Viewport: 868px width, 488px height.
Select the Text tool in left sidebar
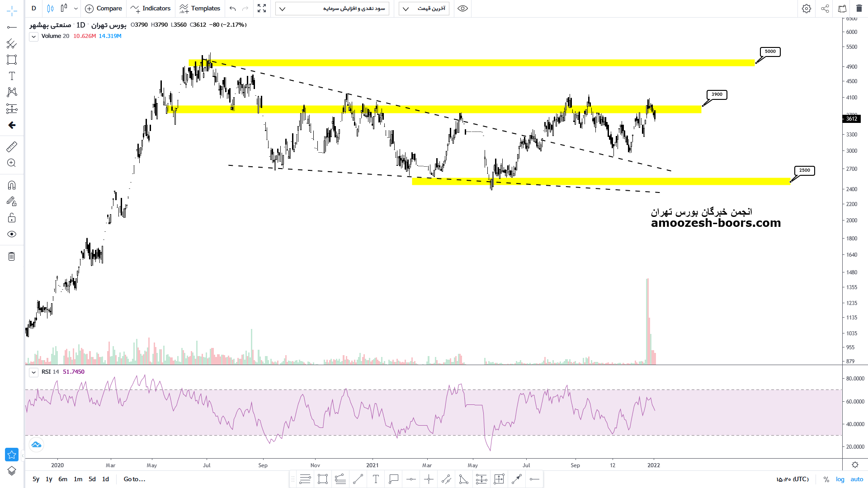point(12,76)
